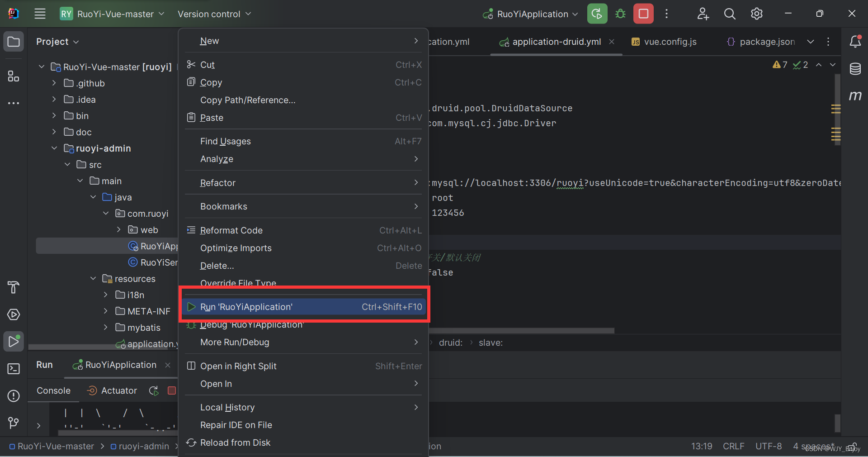The width and height of the screenshot is (868, 457).
Task: Select Reload from Disk
Action: point(304,443)
